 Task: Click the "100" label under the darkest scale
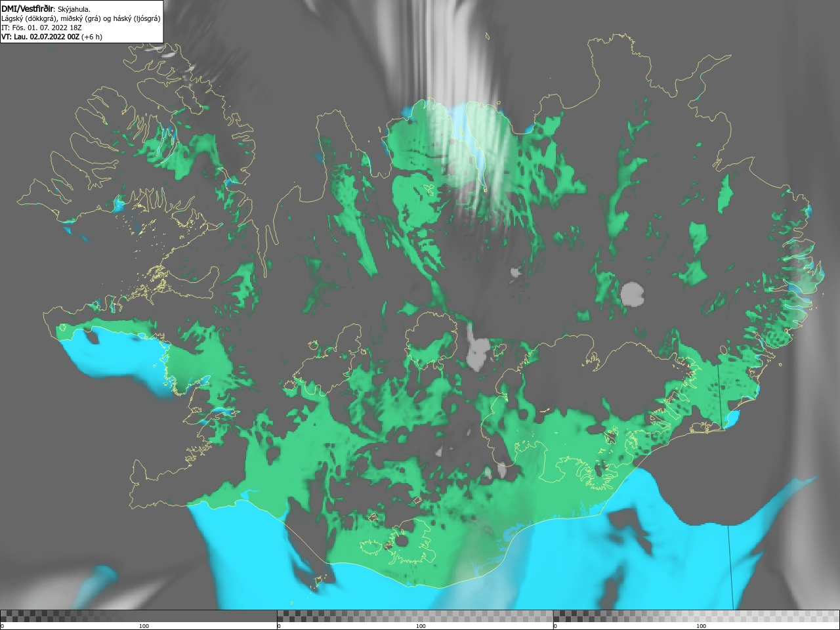(144, 626)
